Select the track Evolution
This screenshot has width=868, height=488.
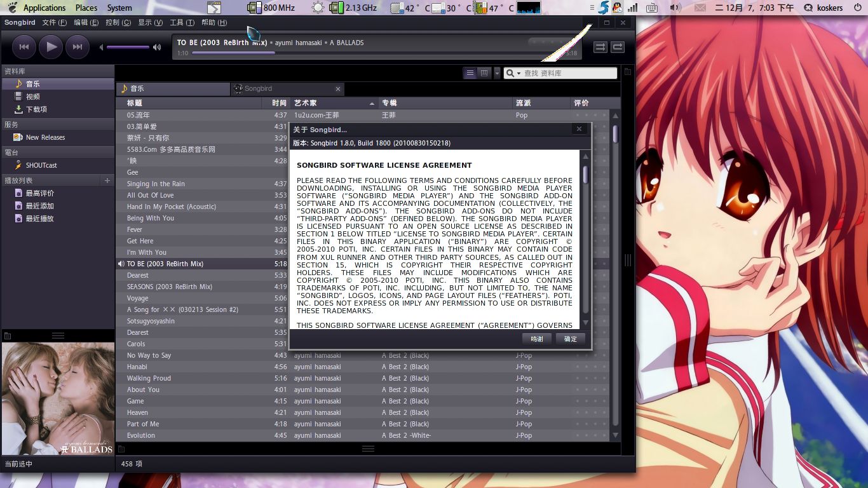[362, 435]
